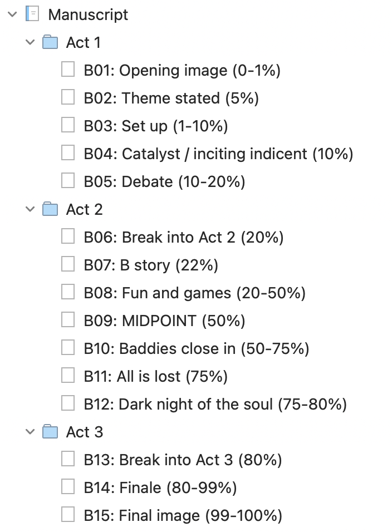
Task: Select B04: Catalyst / inciting indicent item
Action: click(219, 154)
